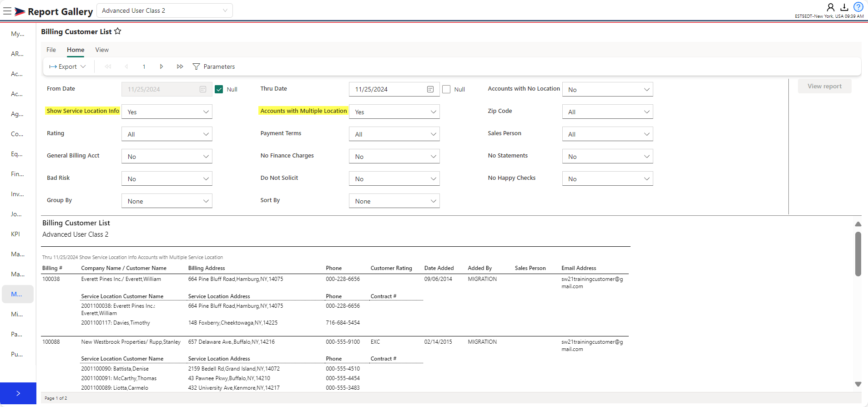Click the Customer Rating column header
Viewport: 868px width, 407px height.
(x=391, y=268)
